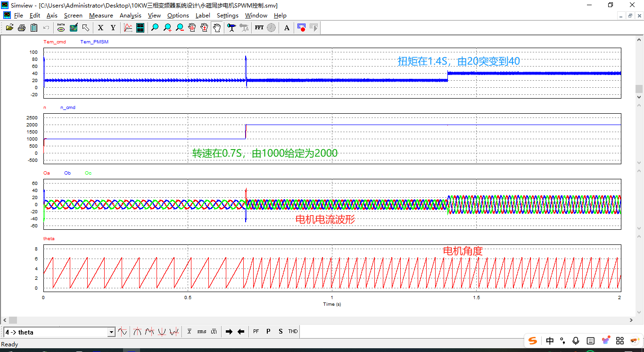Click the print icon in toolbar
The height and width of the screenshot is (352, 644).
tap(22, 28)
